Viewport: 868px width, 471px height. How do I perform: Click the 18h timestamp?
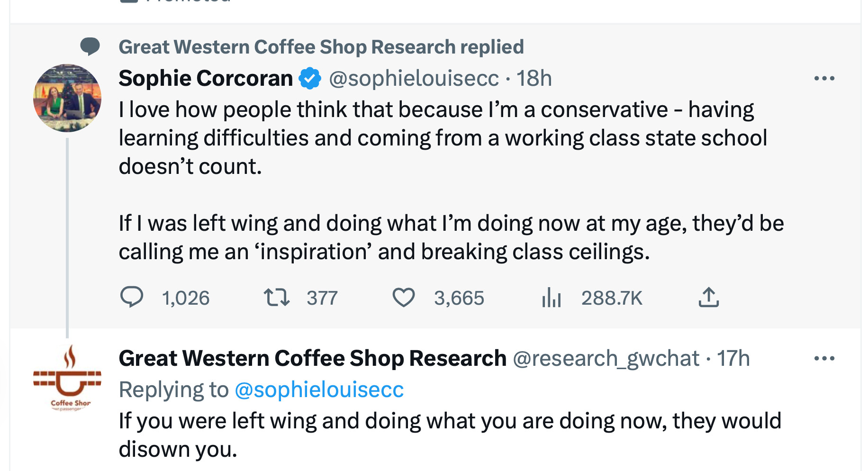click(x=534, y=78)
